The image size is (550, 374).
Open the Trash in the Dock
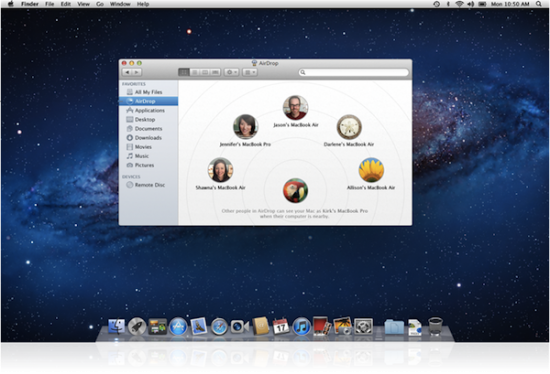(x=435, y=326)
